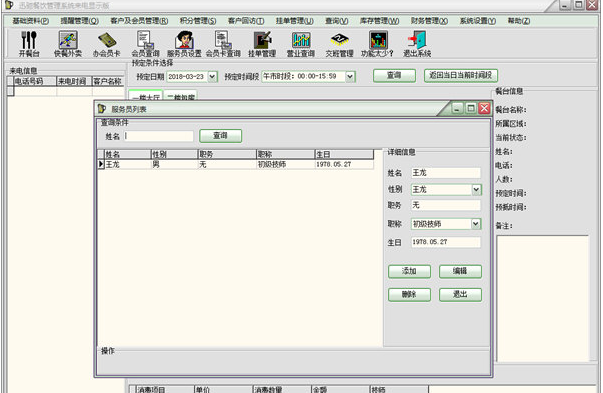This screenshot has width=603, height=393.
Task: Open the 财务管理 menu
Action: tap(429, 21)
